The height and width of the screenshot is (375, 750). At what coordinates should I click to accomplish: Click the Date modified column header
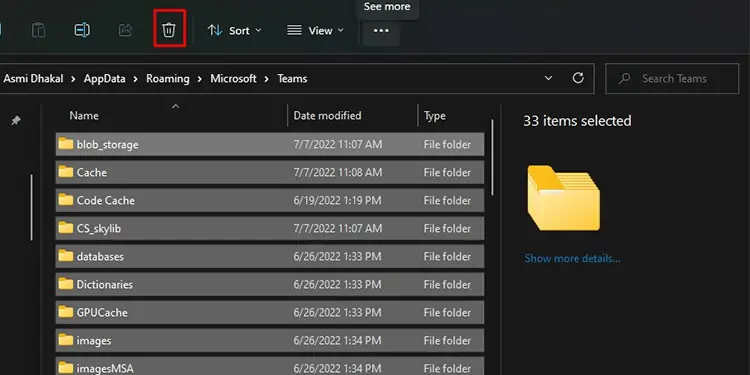(x=327, y=115)
